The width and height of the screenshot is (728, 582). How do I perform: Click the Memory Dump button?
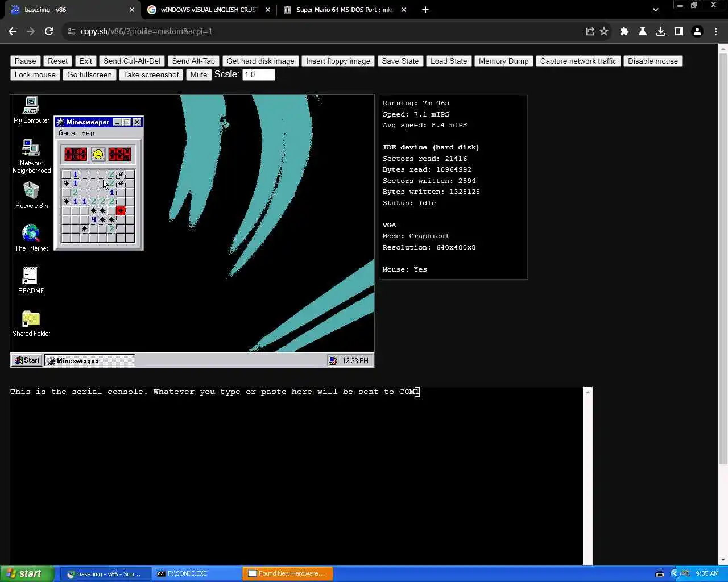[503, 61]
